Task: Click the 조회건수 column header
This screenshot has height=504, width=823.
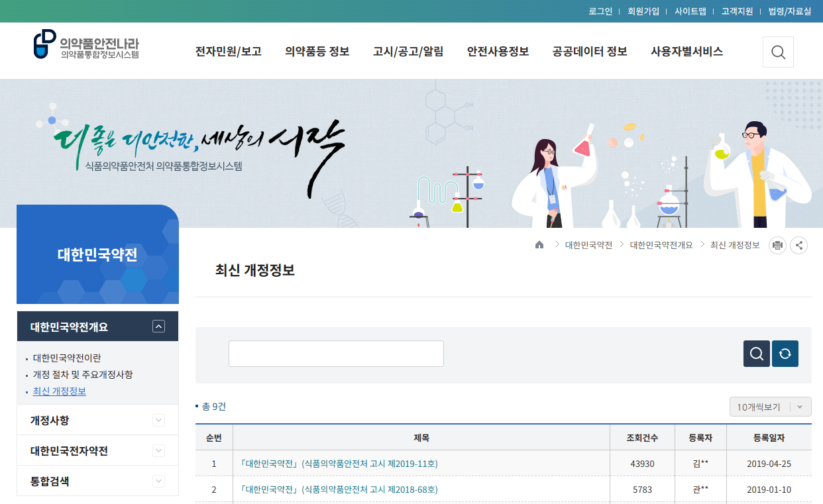Action: [x=642, y=438]
